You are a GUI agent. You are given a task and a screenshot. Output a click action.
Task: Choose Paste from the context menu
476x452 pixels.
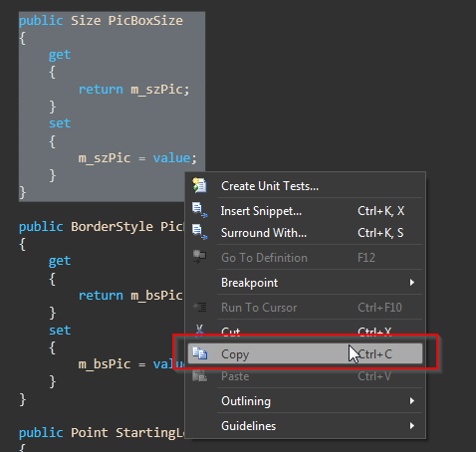point(305,376)
